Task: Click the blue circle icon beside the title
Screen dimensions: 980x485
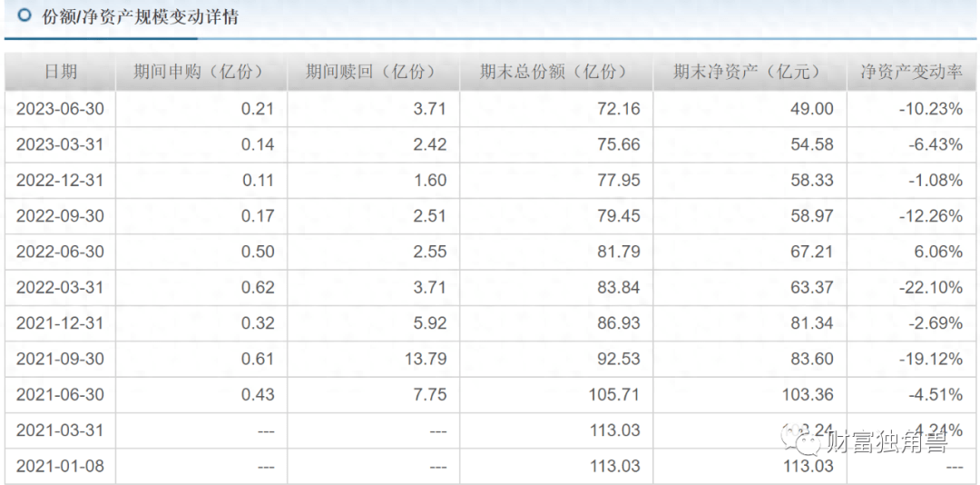Action: click(24, 16)
